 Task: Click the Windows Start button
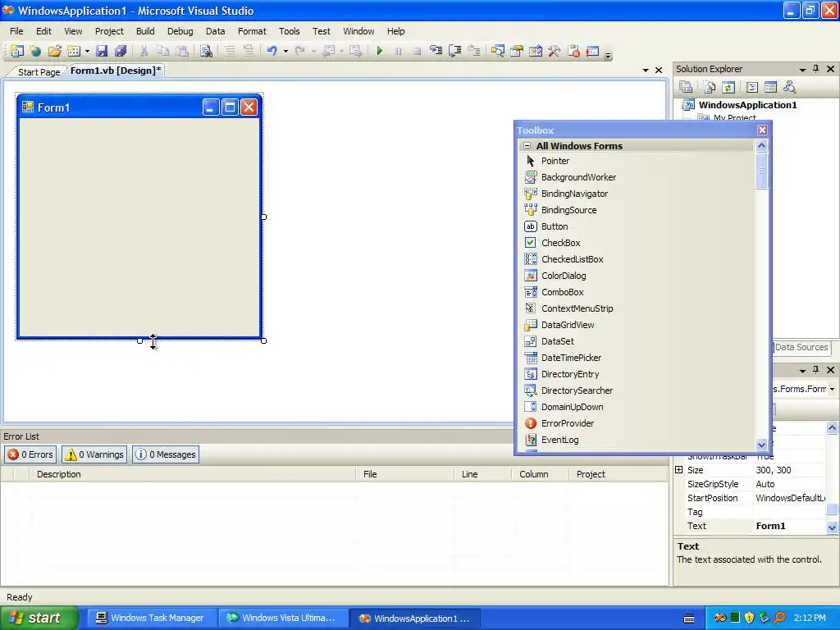[x=39, y=618]
